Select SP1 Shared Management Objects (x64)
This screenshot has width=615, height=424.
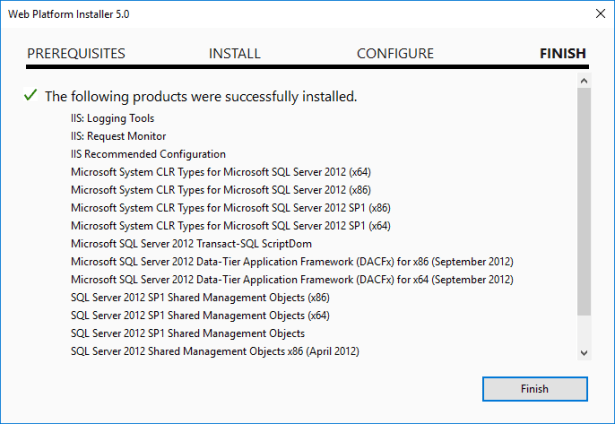[200, 315]
